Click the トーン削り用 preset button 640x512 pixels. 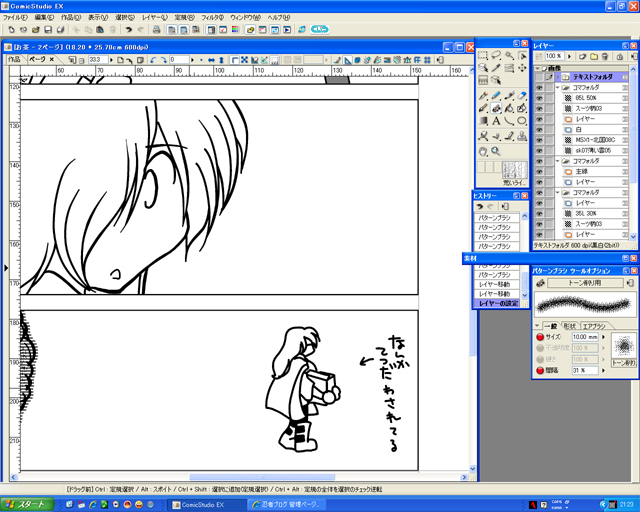[585, 283]
